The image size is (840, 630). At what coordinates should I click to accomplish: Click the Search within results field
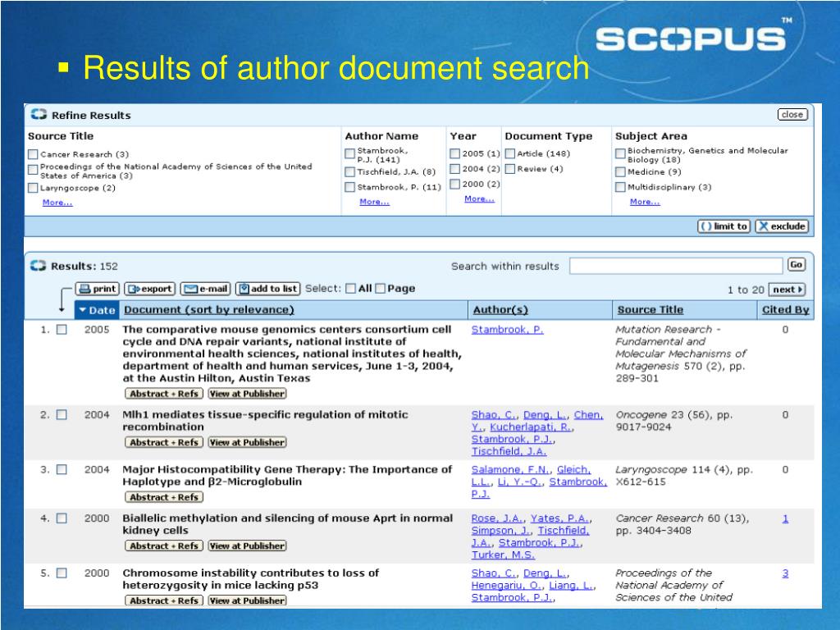[676, 266]
